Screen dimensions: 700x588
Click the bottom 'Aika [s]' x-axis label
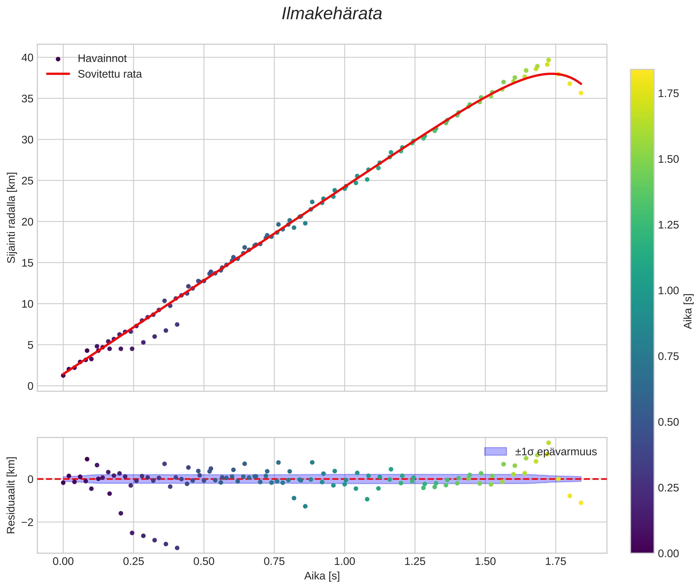322,576
